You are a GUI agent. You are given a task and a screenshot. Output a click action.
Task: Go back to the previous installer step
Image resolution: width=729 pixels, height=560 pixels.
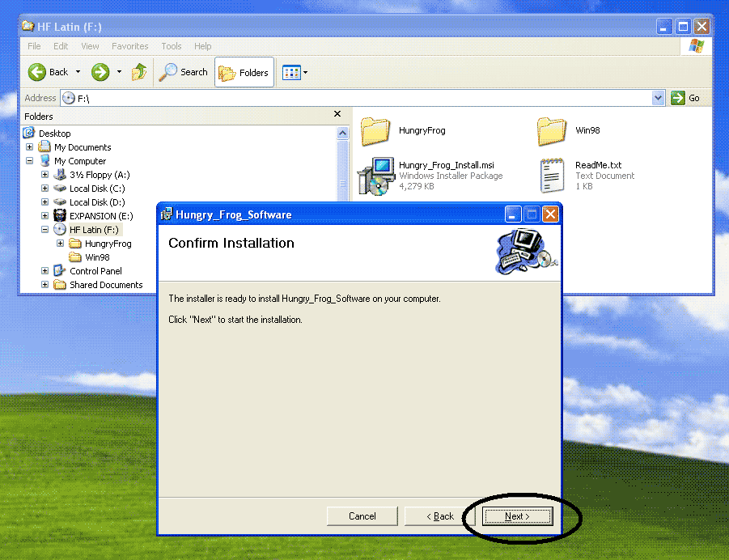440,516
